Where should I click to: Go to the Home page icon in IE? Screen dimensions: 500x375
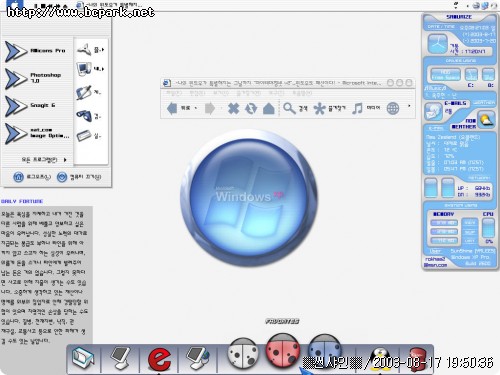[x=269, y=109]
